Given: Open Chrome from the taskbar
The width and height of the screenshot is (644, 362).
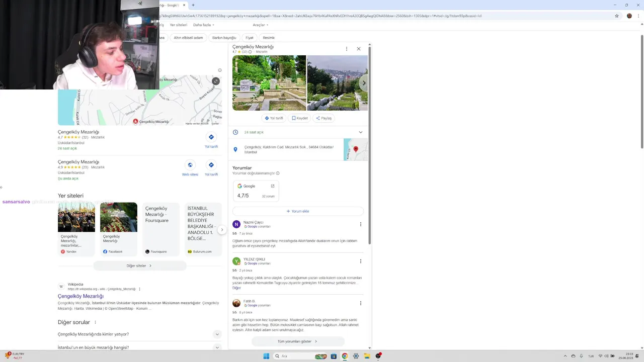Looking at the screenshot, I should [x=345, y=356].
